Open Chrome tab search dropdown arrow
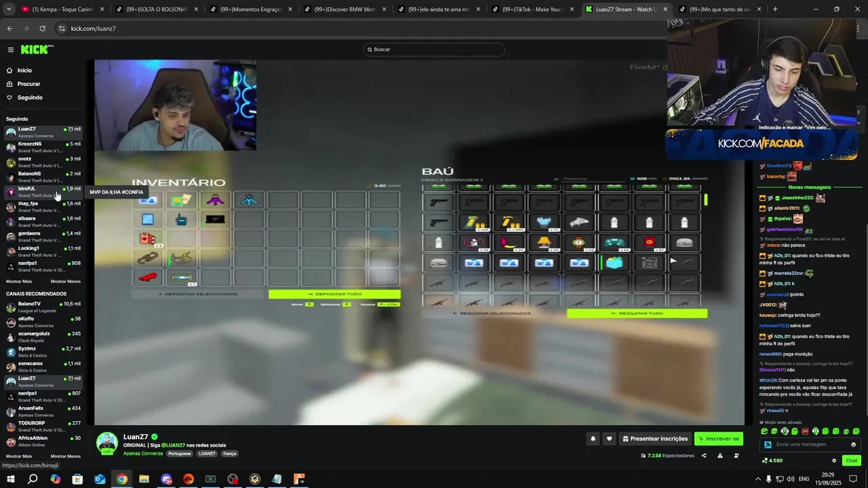Image resolution: width=868 pixels, height=488 pixels. [9, 9]
